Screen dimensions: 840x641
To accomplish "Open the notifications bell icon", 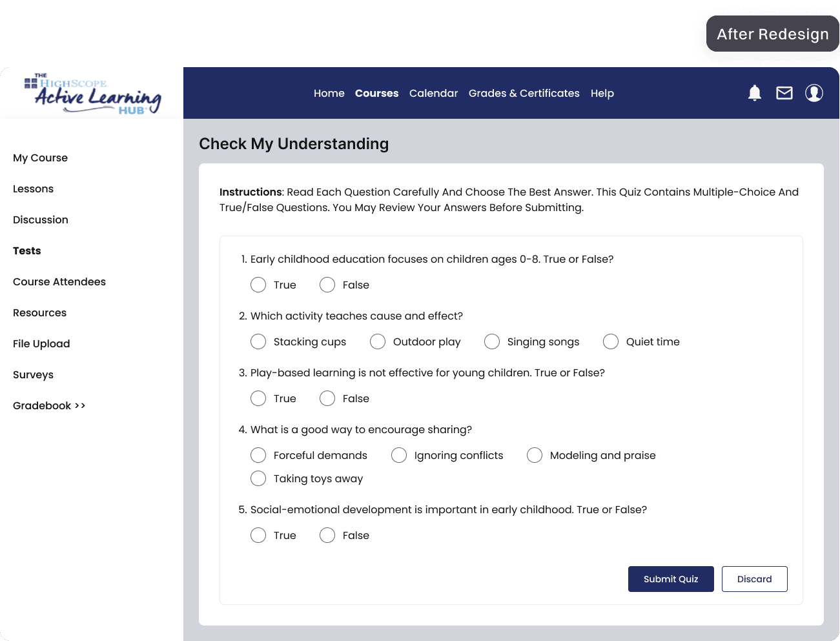I will [x=755, y=93].
